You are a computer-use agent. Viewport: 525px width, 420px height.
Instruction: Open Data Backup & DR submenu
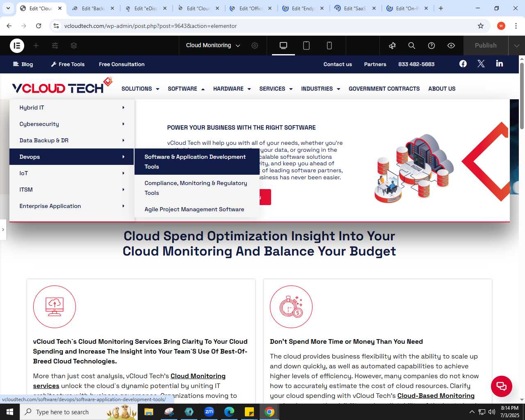click(x=72, y=140)
